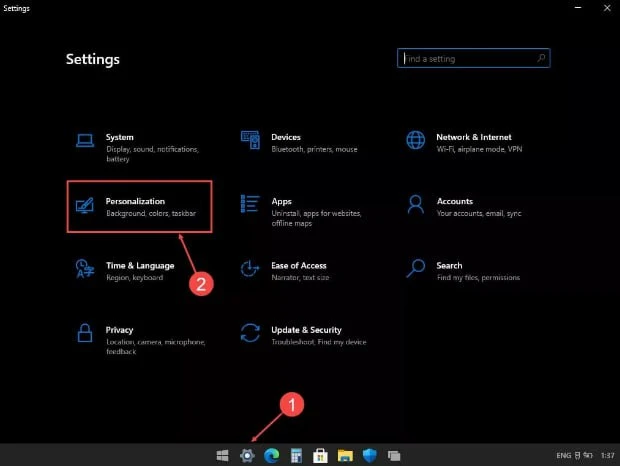
Task: Click the stacked windows taskbar icon
Action: 394,456
